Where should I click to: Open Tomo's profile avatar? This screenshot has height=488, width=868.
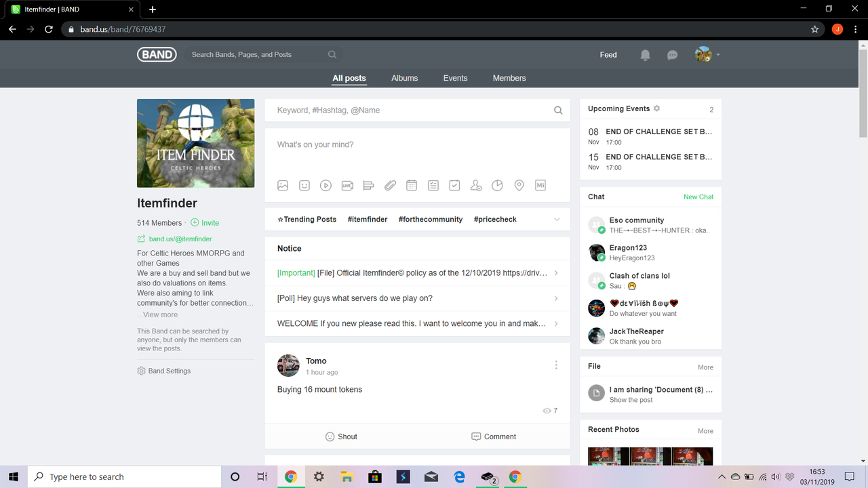(288, 365)
